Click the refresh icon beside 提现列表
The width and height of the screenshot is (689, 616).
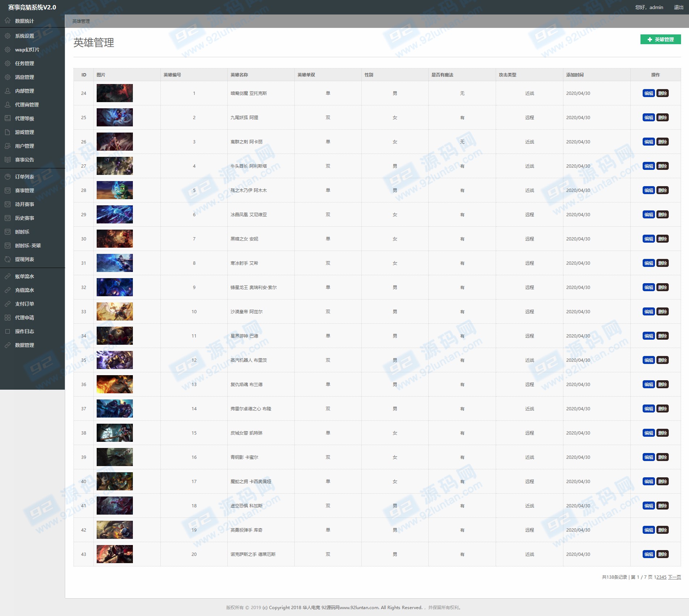(x=8, y=259)
